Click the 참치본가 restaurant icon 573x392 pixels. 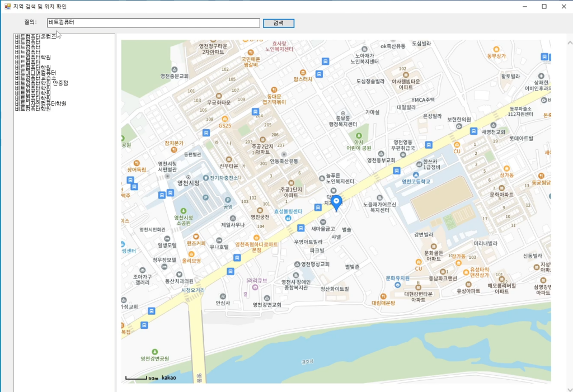coord(174,149)
